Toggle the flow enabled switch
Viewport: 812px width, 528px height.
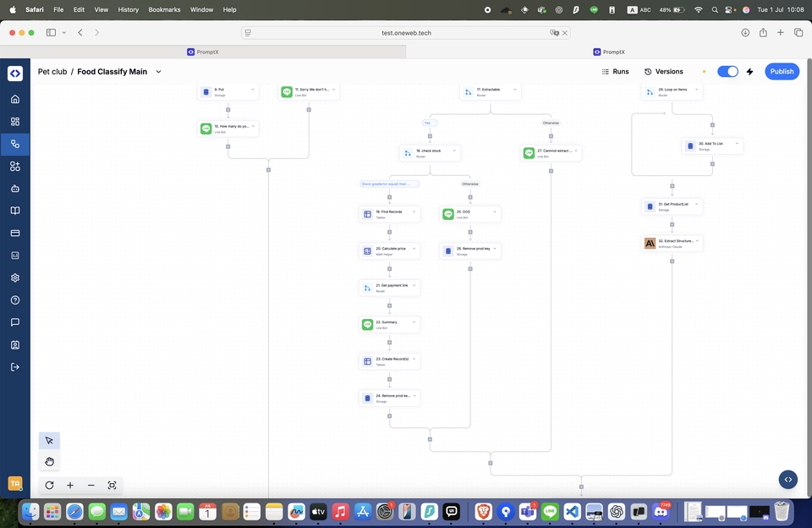pyautogui.click(x=727, y=72)
